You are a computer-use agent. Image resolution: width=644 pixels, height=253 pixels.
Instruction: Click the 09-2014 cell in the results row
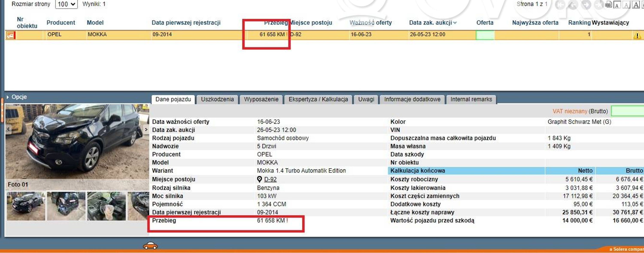click(x=162, y=35)
